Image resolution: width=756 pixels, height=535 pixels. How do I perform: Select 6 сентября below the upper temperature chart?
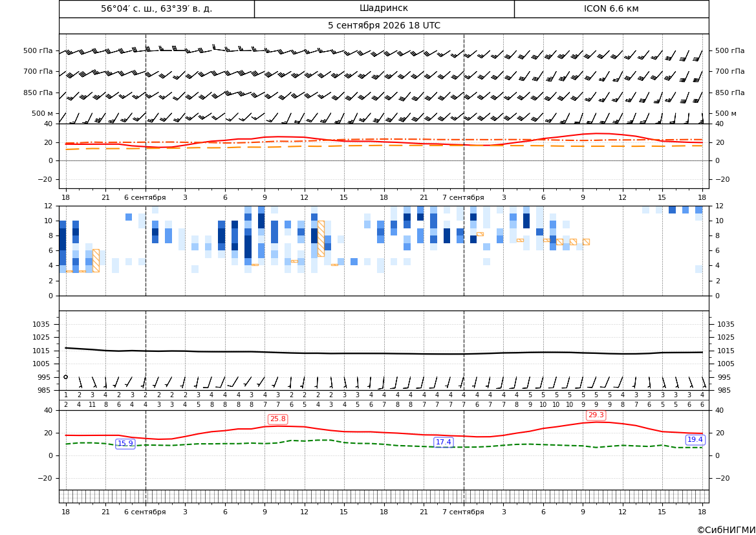click(145, 197)
